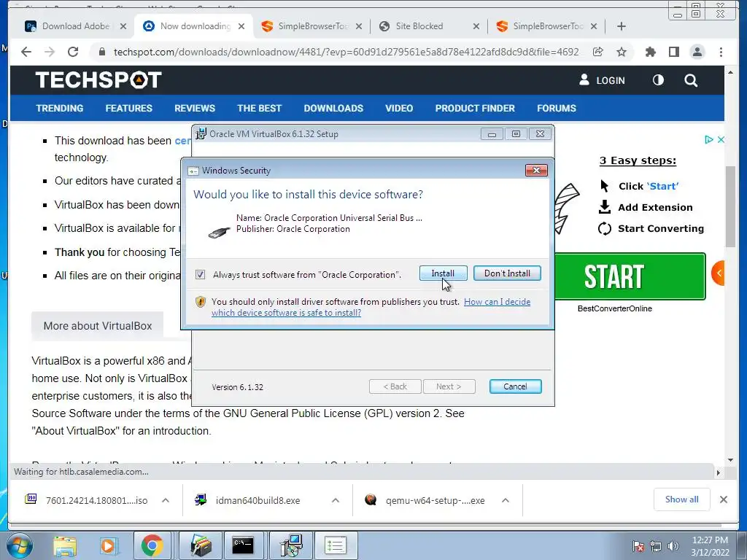
Task: Click the page vertical scrollbar thumb
Action: (x=731, y=206)
